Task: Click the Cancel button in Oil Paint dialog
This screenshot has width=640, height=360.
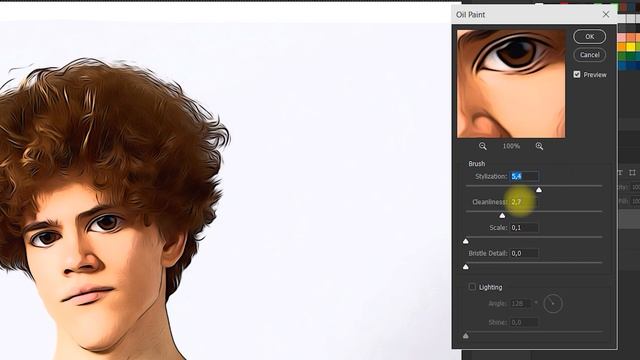Action: [x=589, y=55]
